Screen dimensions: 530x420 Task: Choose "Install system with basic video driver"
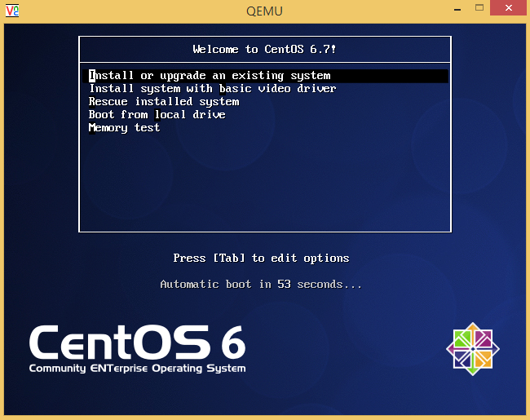tap(213, 89)
